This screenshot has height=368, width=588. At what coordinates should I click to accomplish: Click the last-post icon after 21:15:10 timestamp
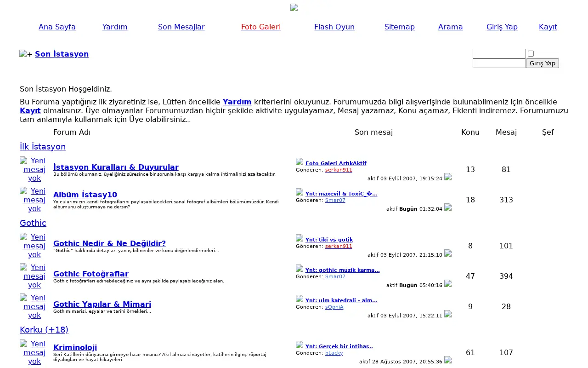[x=448, y=253]
